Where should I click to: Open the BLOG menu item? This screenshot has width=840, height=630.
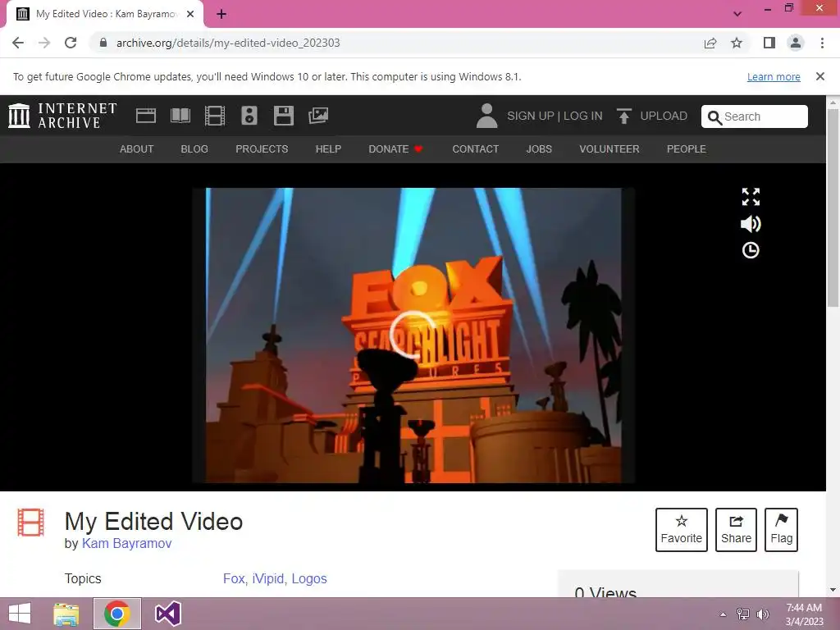(194, 149)
